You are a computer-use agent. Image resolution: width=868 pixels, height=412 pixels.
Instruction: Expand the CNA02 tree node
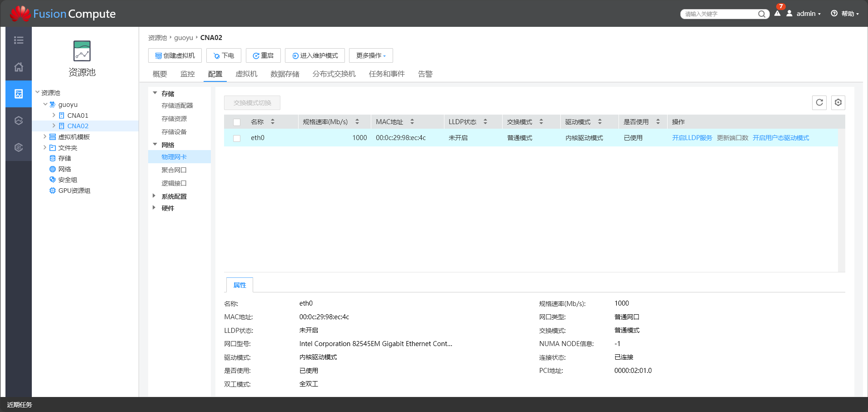click(54, 126)
